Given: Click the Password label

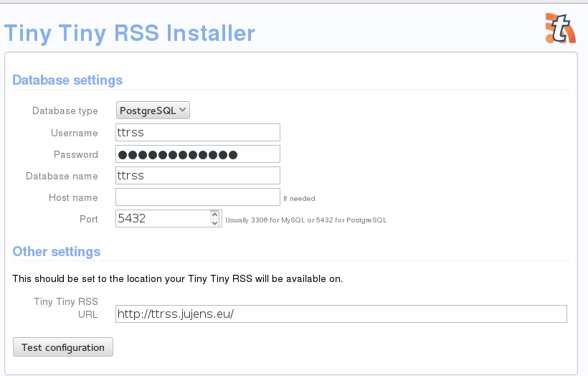Looking at the screenshot, I should [x=76, y=154].
